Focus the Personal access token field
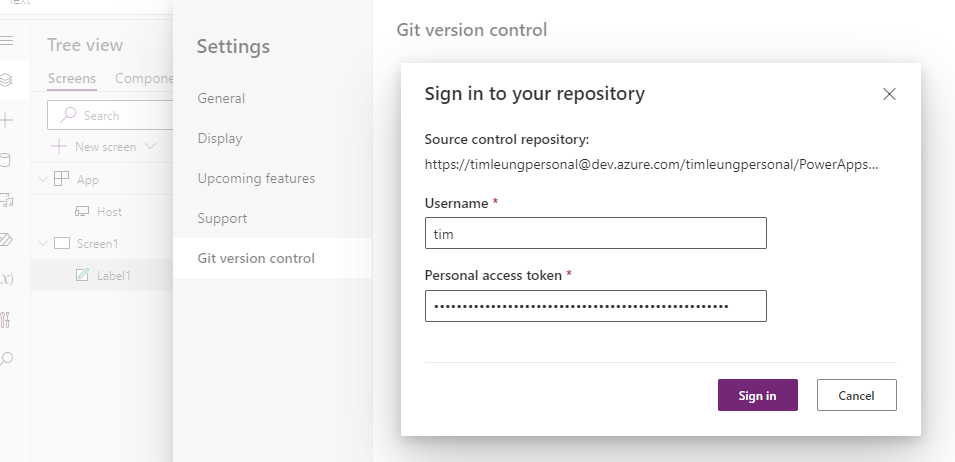 pos(596,306)
